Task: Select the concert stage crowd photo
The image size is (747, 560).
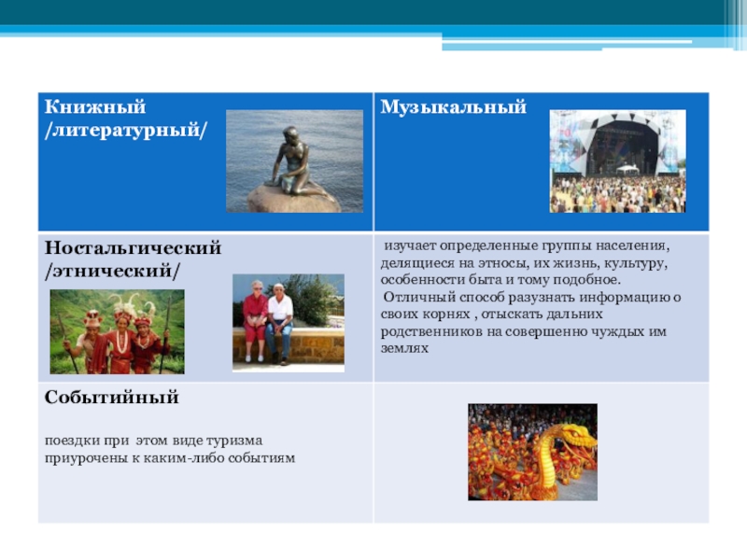Action: tap(617, 161)
